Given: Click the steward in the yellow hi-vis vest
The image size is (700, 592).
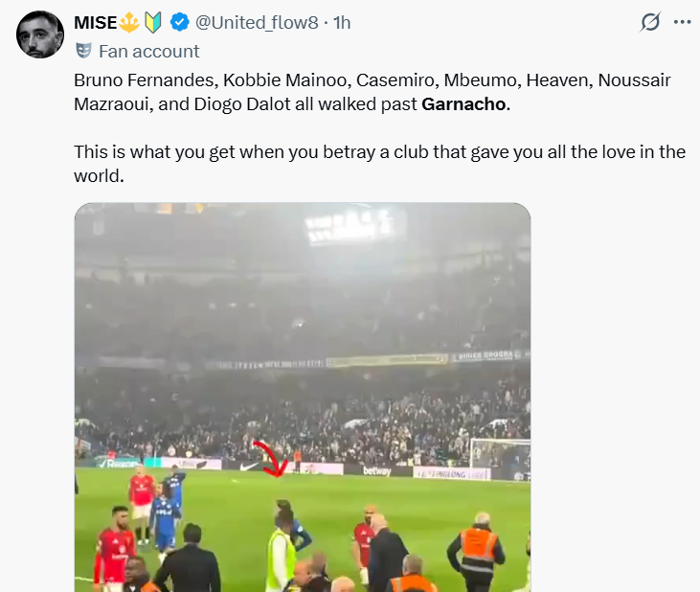Looking at the screenshot, I should coord(281,558).
